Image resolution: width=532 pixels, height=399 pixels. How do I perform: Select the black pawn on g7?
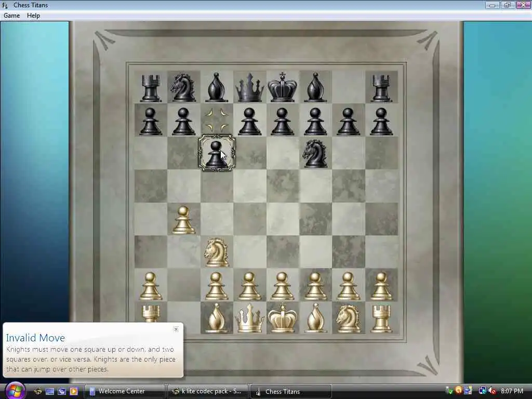[348, 122]
